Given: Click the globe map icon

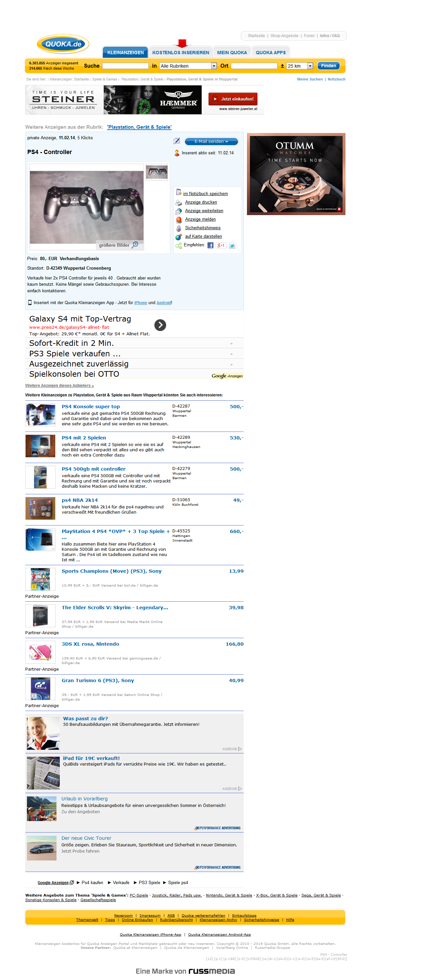Looking at the screenshot, I should (179, 237).
